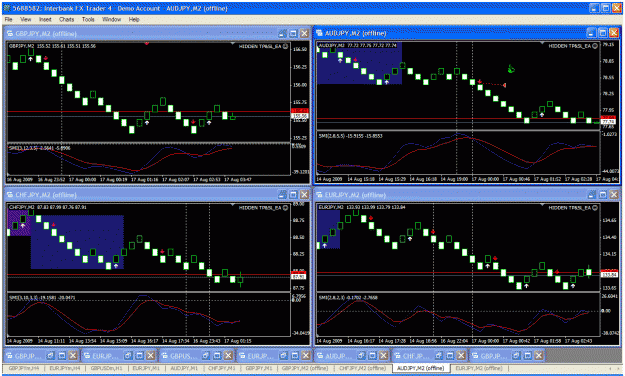Open the File menu
The image size is (625, 376).
(8, 19)
